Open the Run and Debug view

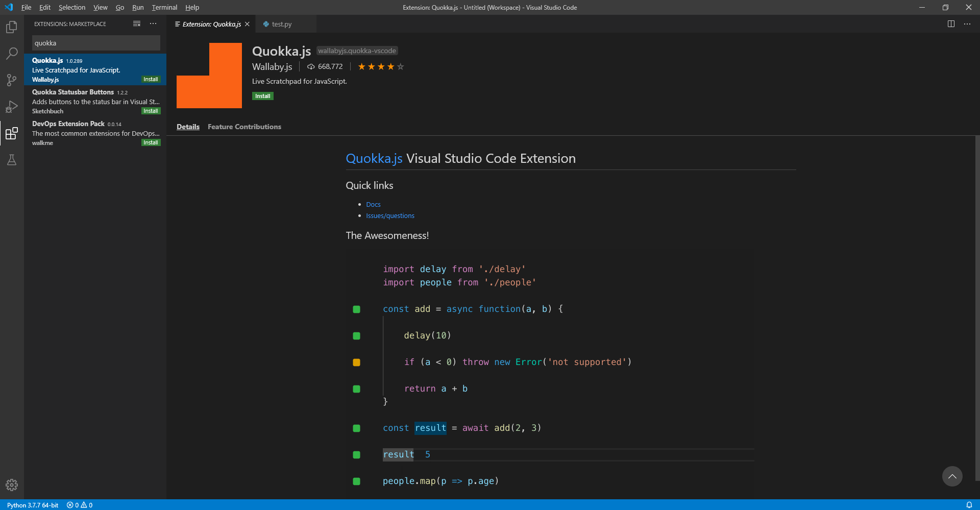(x=12, y=107)
